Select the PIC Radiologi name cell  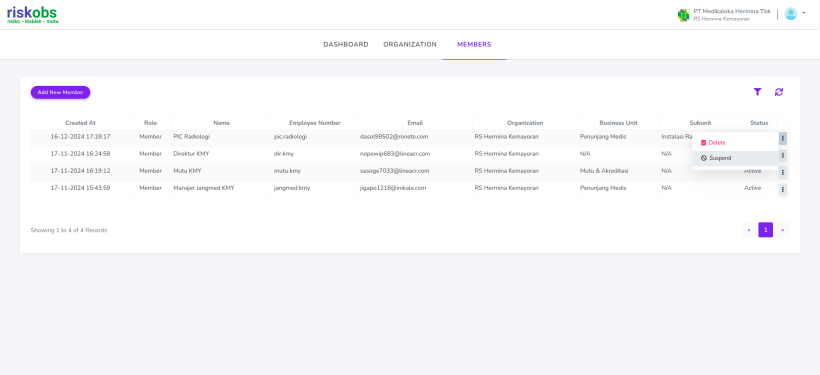coord(221,137)
